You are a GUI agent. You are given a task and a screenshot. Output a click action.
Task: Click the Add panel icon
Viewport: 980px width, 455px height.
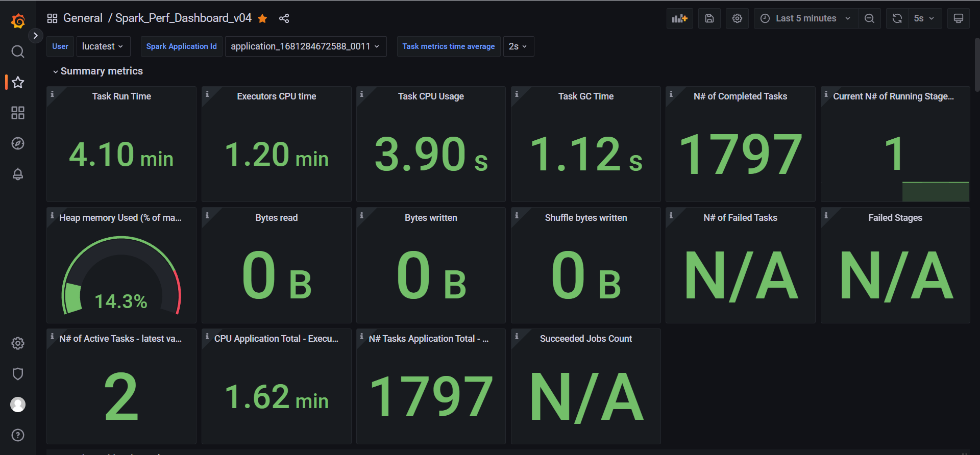680,18
